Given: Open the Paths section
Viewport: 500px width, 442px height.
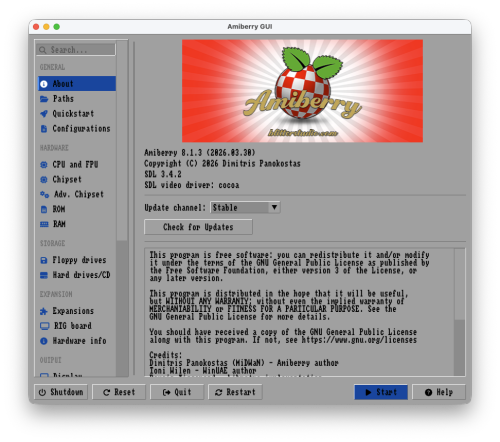Looking at the screenshot, I should click(77, 99).
